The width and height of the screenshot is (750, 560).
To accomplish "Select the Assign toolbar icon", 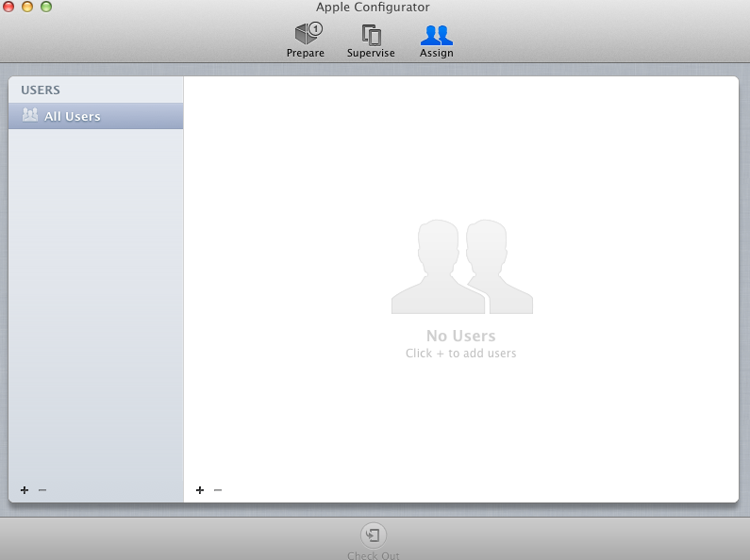I will pyautogui.click(x=436, y=41).
